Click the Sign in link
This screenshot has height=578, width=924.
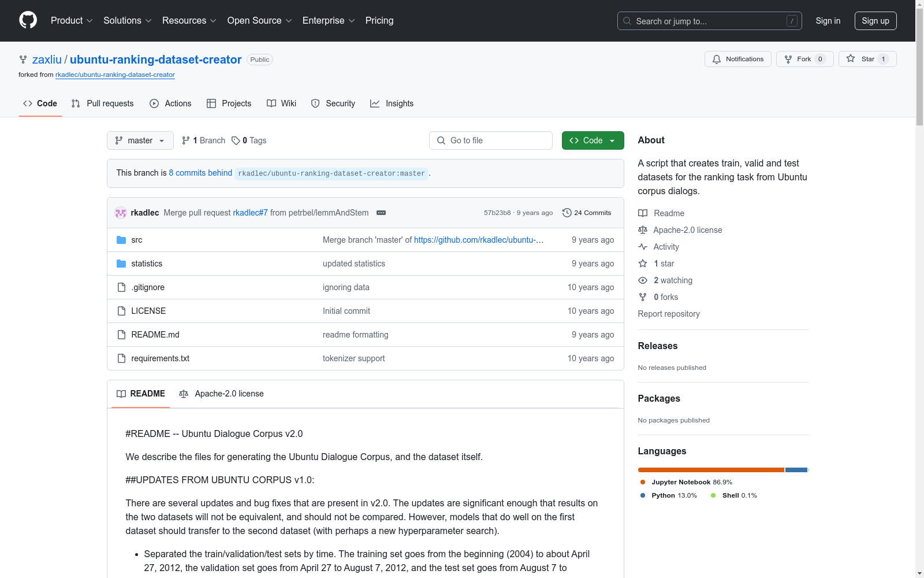828,21
